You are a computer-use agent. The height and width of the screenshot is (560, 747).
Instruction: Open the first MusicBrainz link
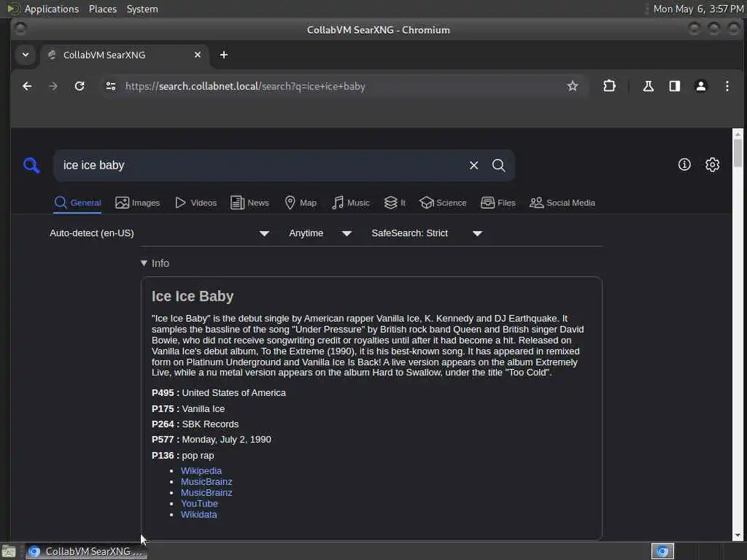(206, 482)
